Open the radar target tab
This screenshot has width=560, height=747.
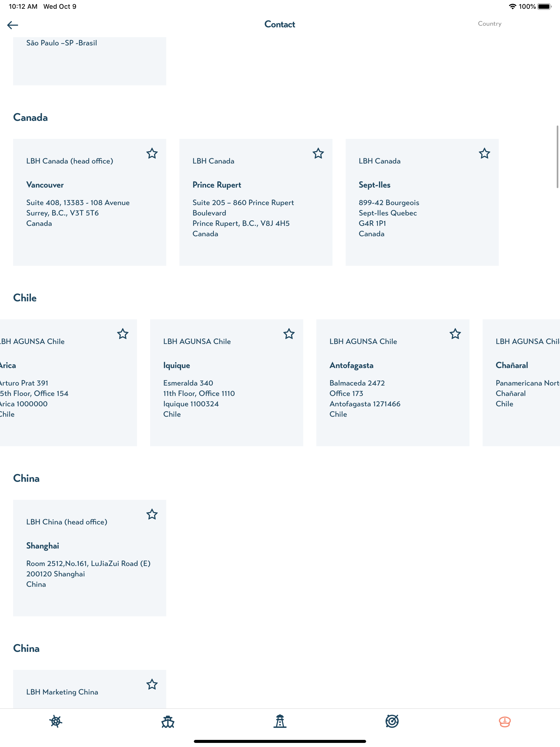point(392,721)
